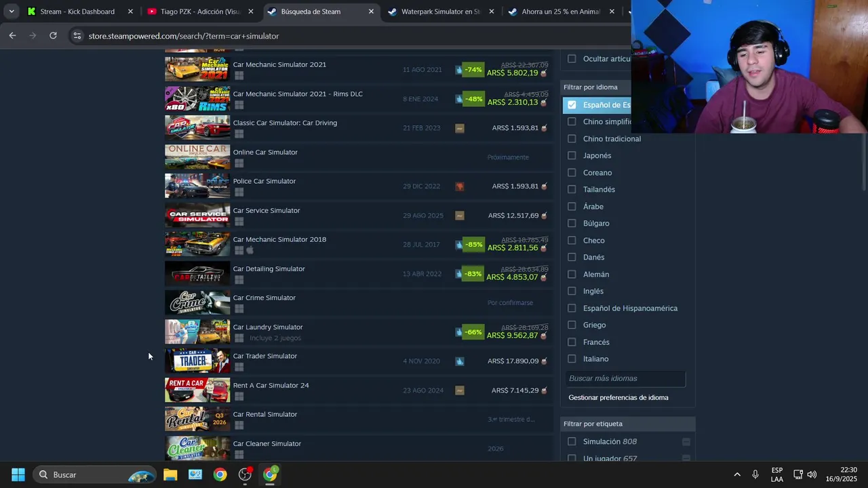Open the site information icon in address bar

coord(77,36)
